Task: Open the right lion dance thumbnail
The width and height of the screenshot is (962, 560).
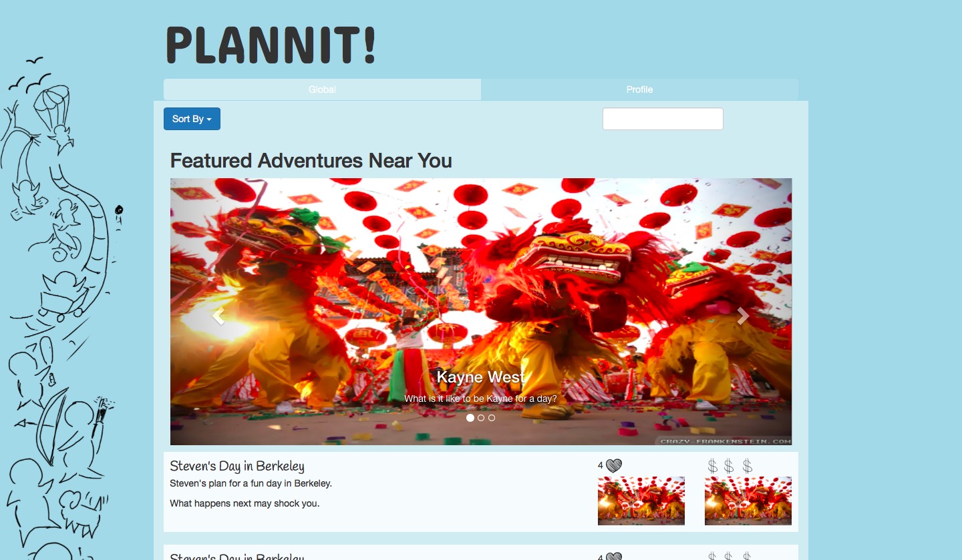Action: (748, 501)
